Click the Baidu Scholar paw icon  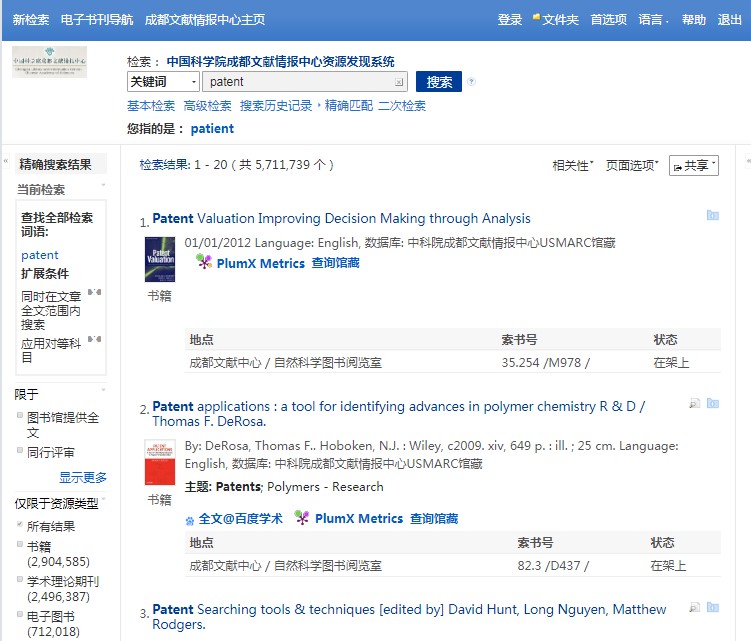(190, 521)
